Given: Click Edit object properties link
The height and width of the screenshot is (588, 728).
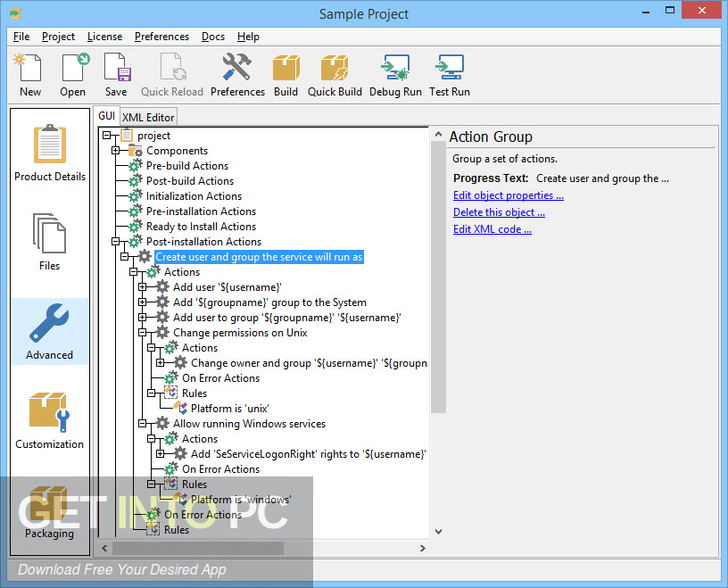Looking at the screenshot, I should point(509,195).
